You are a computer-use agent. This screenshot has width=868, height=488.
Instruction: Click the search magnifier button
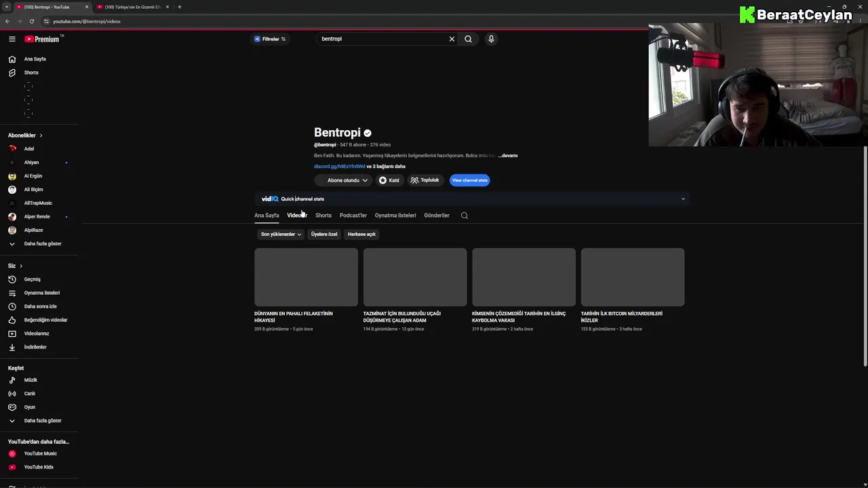pyautogui.click(x=468, y=39)
